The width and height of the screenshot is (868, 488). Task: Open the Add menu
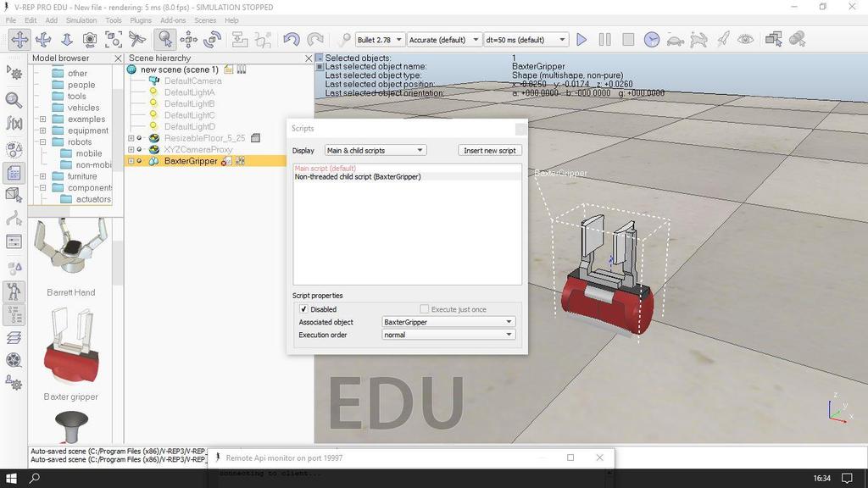click(x=52, y=20)
